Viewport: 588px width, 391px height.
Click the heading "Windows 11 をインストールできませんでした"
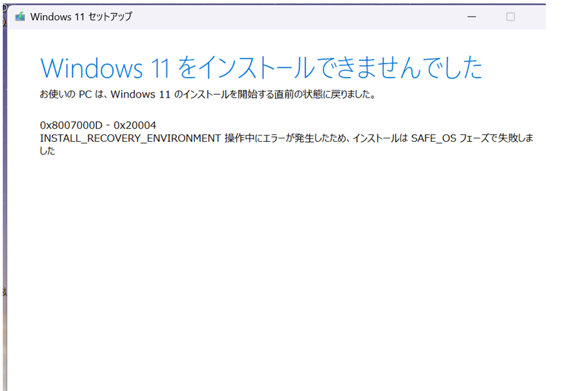point(261,68)
